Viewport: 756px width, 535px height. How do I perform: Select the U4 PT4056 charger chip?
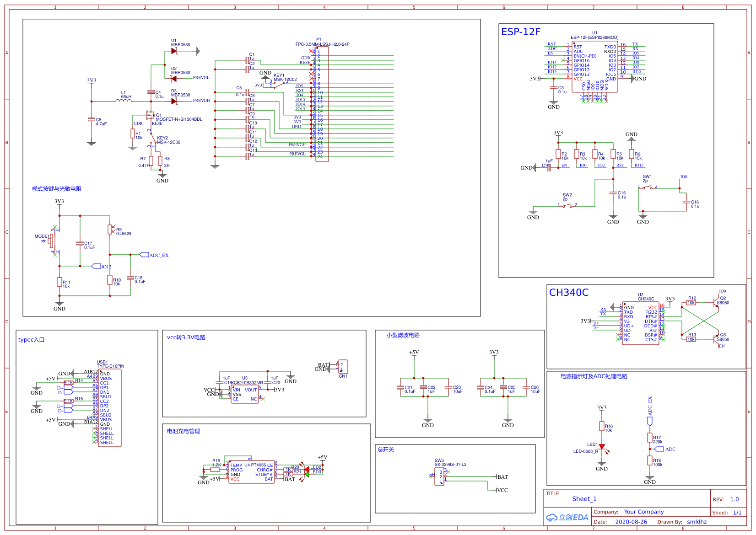(252, 472)
